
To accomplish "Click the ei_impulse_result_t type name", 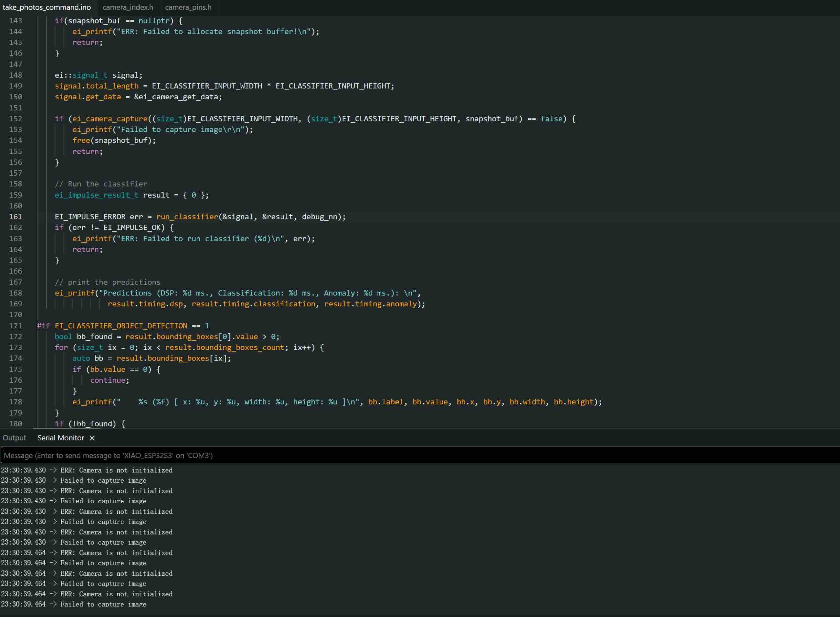I will [x=96, y=195].
